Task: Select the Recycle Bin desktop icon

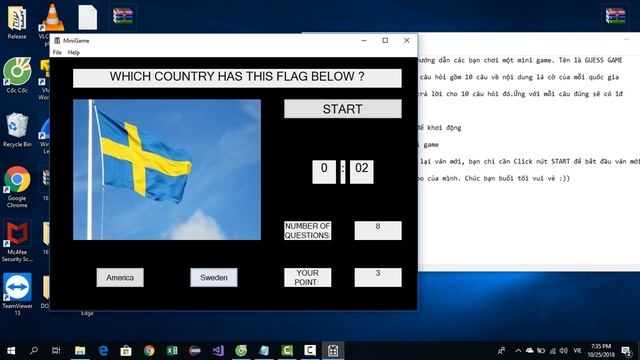Action: 17,130
